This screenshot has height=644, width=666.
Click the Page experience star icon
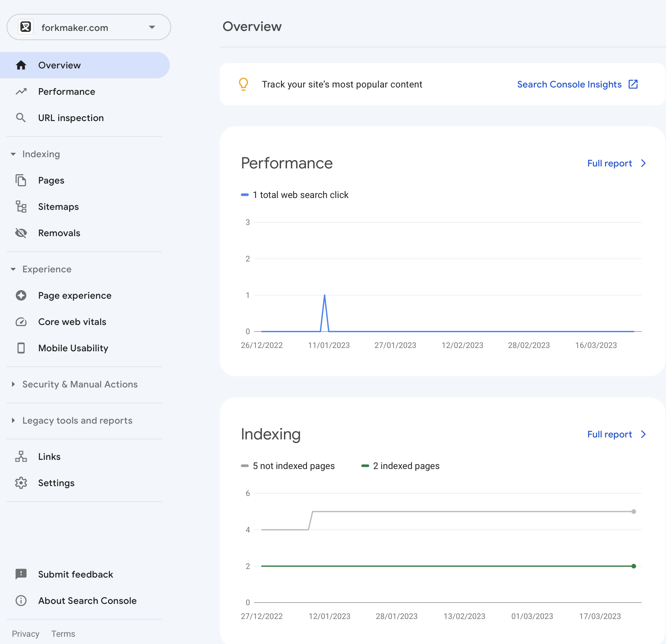click(21, 295)
